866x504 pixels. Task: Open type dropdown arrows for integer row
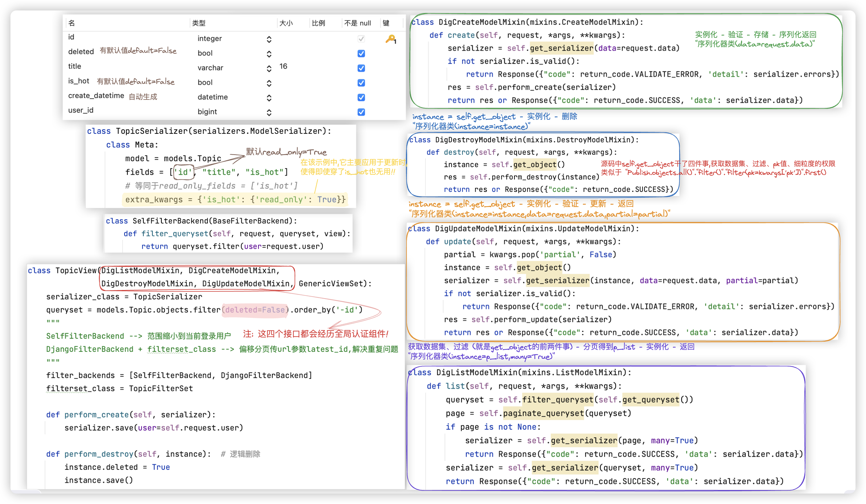(x=269, y=39)
